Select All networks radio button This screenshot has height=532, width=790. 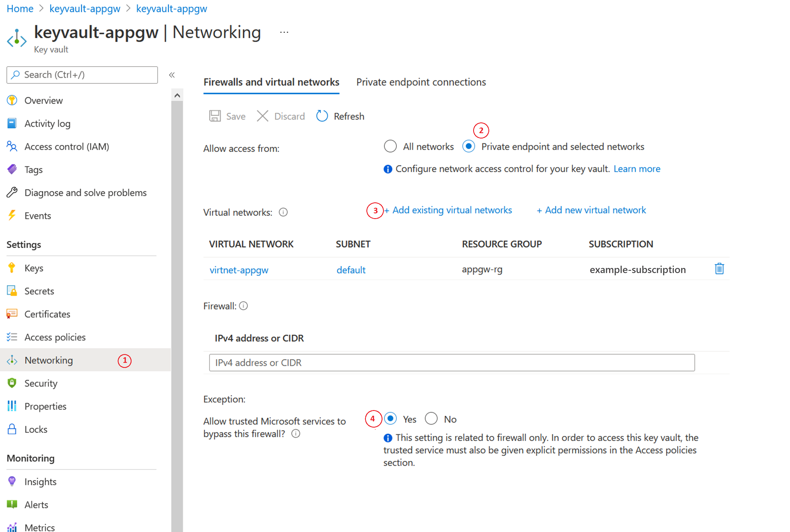[390, 147]
